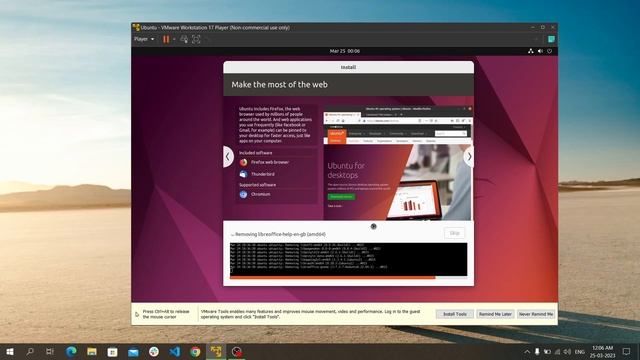Screen dimensions: 640x360
Task: Click the VMware icon in the title bar
Action: click(x=136, y=27)
